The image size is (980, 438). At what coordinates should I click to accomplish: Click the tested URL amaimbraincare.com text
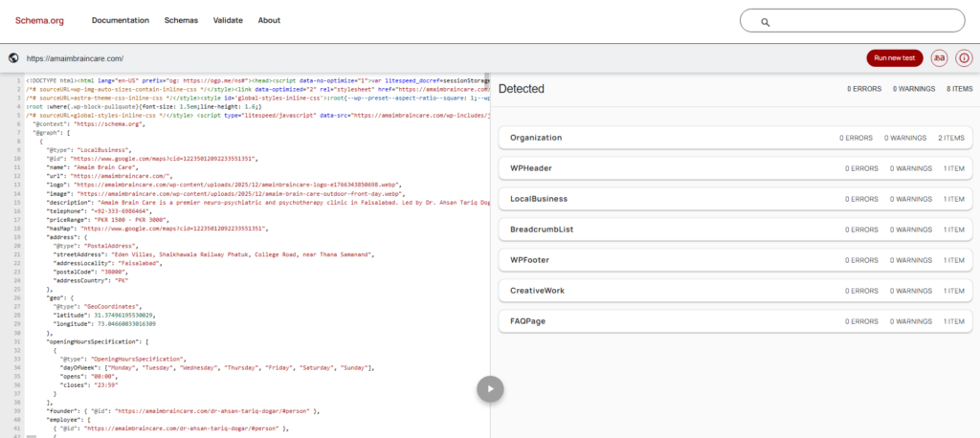pos(75,58)
